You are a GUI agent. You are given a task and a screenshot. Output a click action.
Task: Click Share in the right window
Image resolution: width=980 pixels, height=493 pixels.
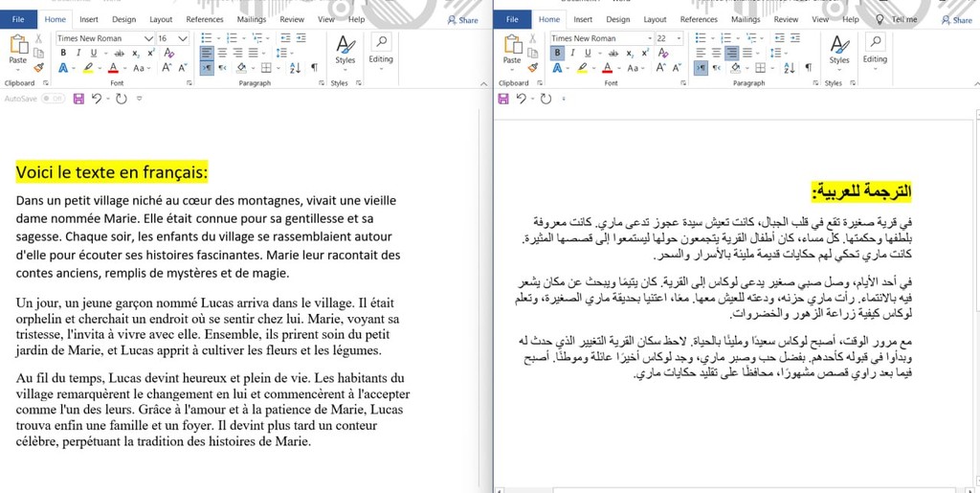(x=956, y=20)
